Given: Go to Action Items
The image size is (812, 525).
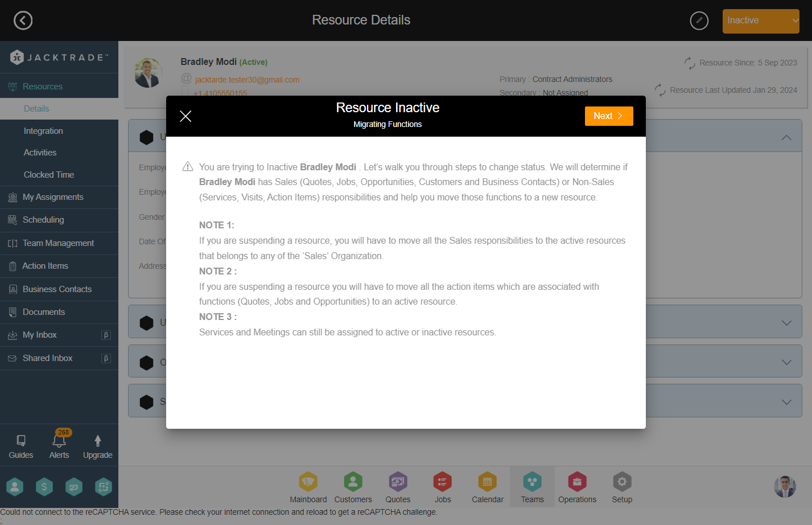Looking at the screenshot, I should click(59, 266).
